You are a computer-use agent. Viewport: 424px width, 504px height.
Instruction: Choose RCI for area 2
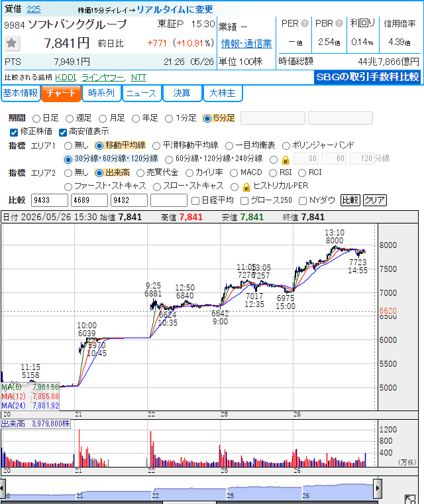pos(302,173)
